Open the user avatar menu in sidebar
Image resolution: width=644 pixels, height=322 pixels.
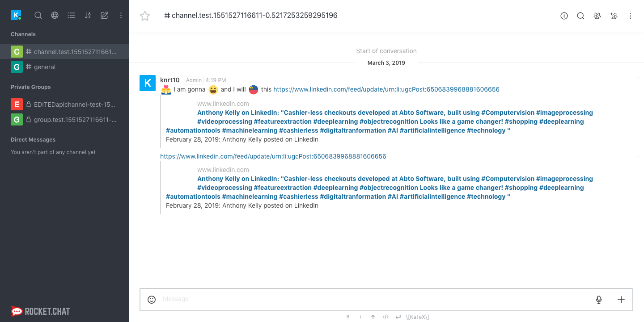[16, 15]
